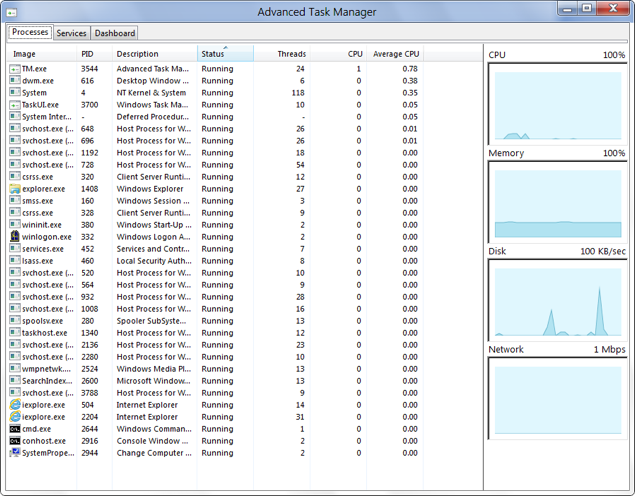Click the TaskUI.exe process icon
Screen dimensions: 635x496
15,105
